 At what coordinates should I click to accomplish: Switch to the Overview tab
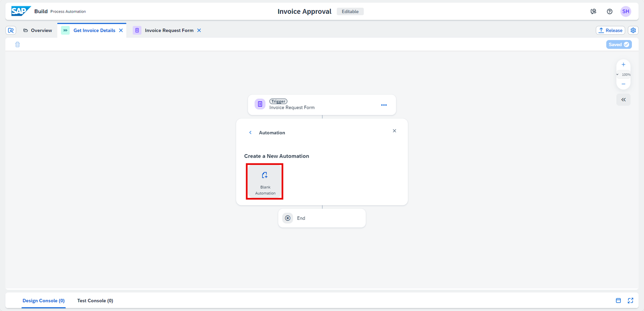click(38, 30)
